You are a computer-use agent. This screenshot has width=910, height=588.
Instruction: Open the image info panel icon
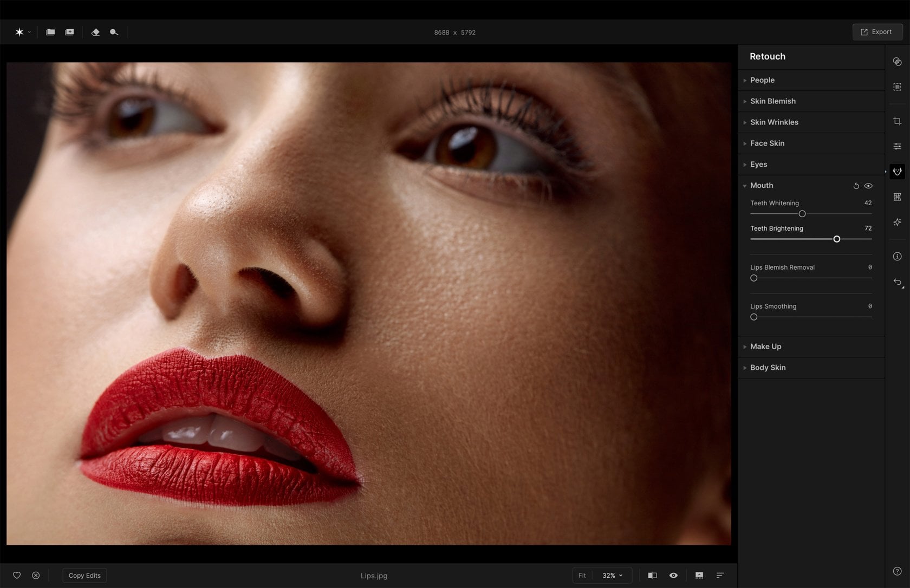(x=897, y=256)
